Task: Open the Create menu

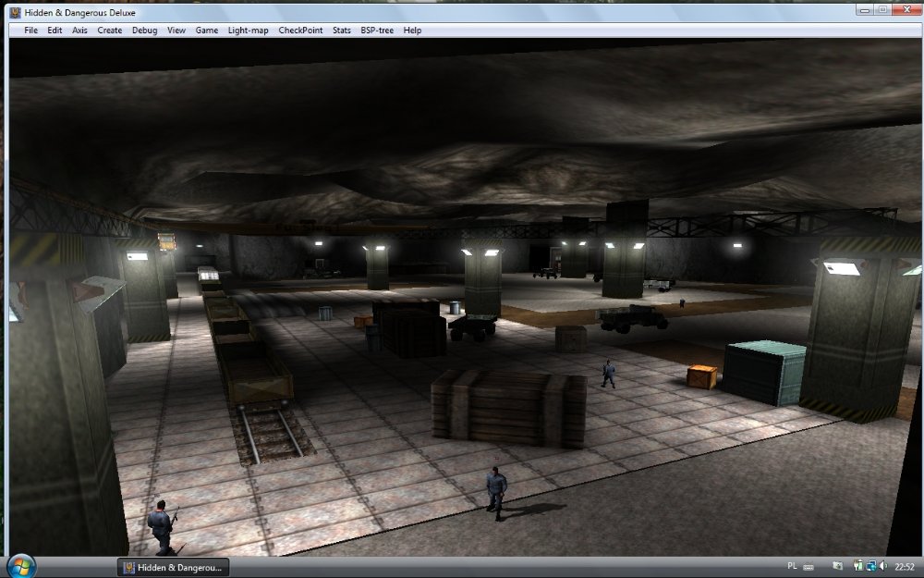Action: (110, 31)
